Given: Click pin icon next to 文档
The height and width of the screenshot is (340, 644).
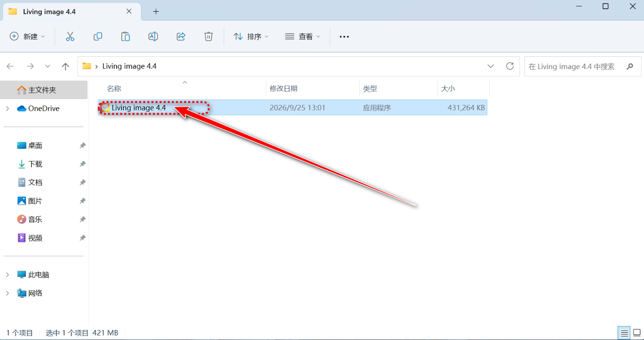Looking at the screenshot, I should [x=82, y=182].
